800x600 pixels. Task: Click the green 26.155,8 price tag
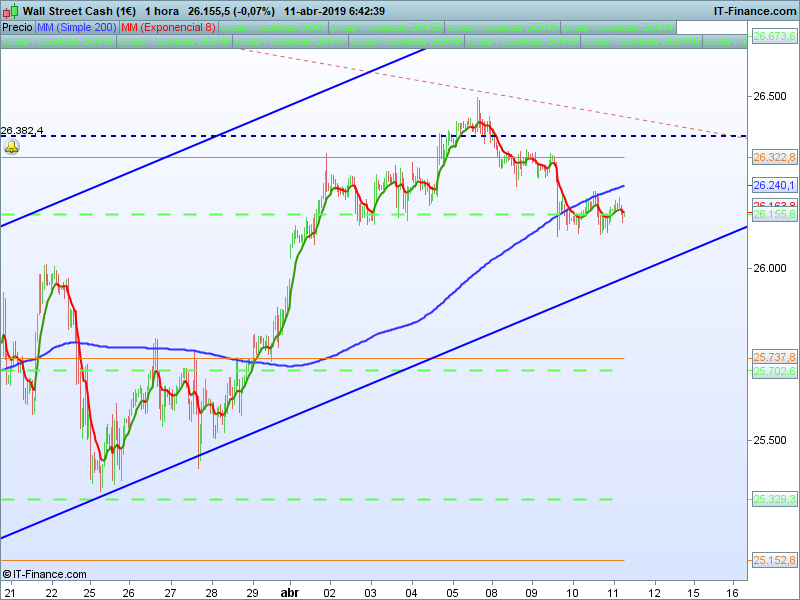[774, 214]
